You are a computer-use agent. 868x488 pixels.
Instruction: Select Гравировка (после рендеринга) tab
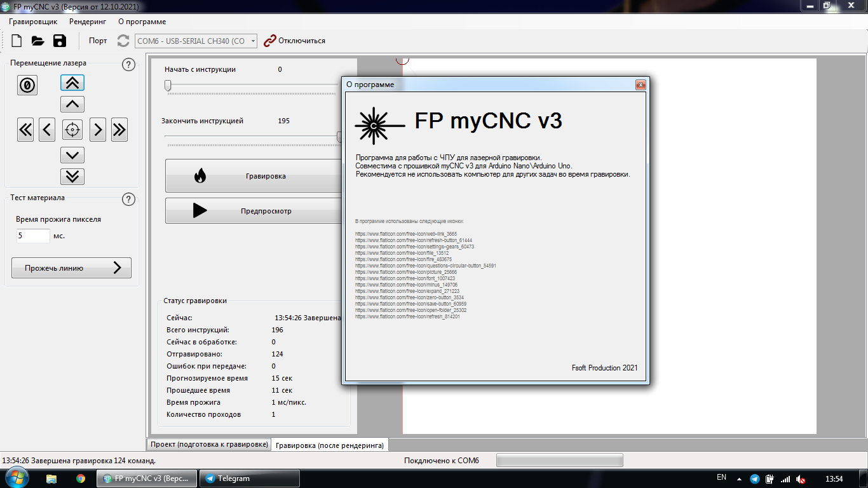[x=330, y=445]
